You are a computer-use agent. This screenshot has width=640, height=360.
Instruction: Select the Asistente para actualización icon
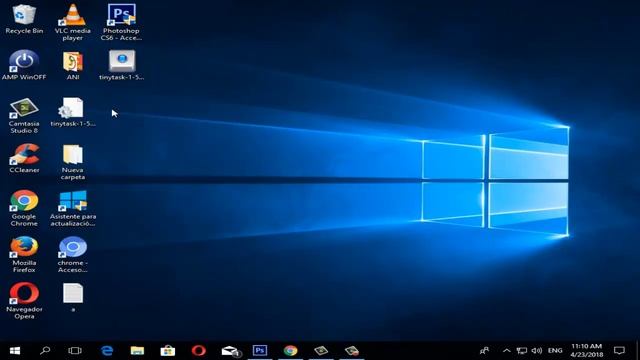pos(73,209)
